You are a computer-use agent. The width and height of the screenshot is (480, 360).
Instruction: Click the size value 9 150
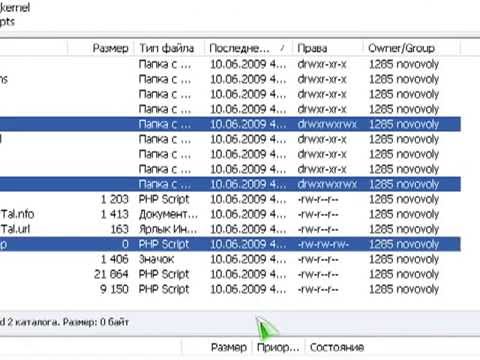tap(114, 289)
